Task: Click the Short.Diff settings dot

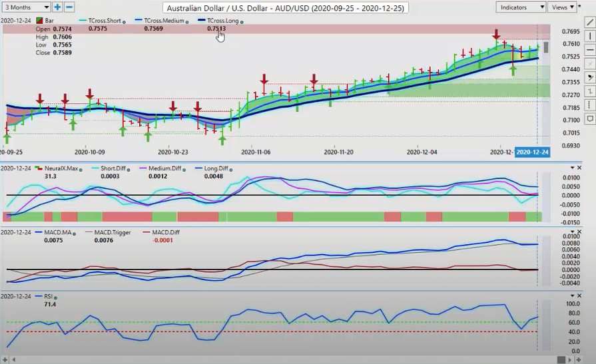Action: click(x=128, y=170)
